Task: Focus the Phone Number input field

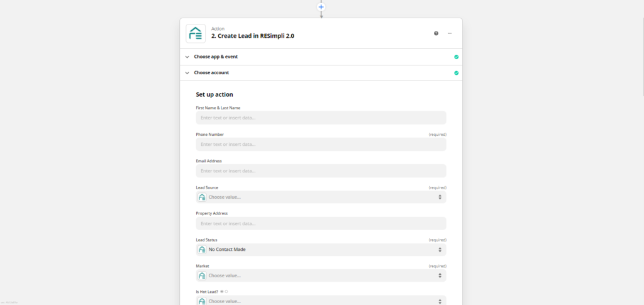Action: [x=321, y=145]
